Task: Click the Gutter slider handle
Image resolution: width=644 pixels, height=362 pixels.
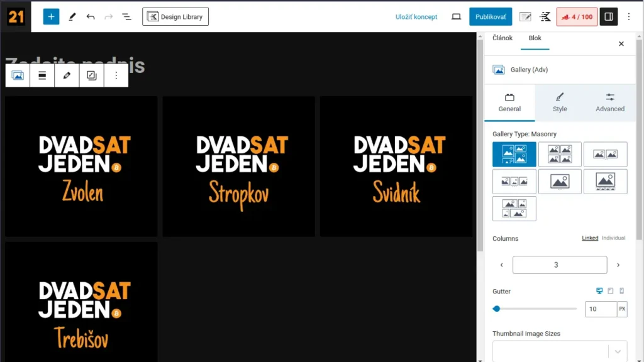Action: click(x=497, y=309)
